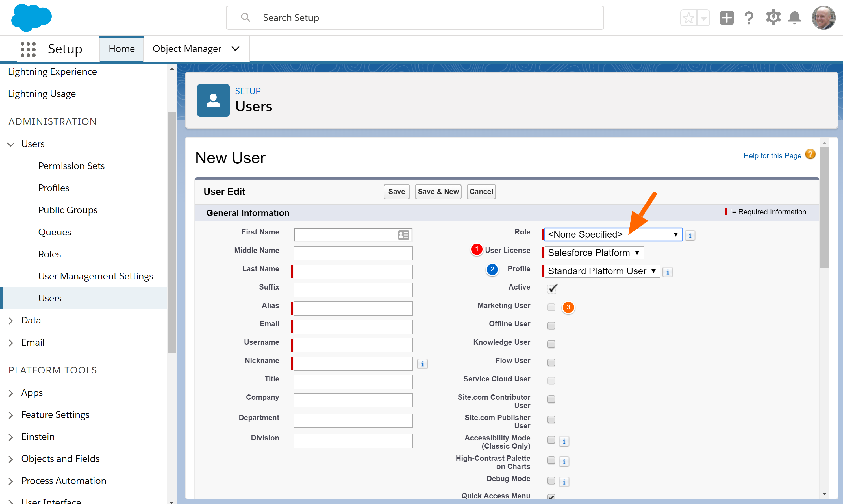Enable the Offline User checkbox

(551, 326)
